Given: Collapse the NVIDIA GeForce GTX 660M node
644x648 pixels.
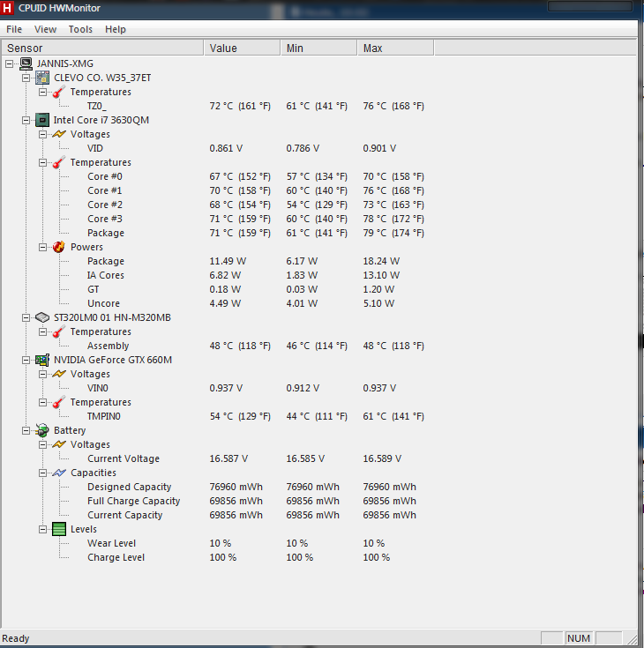Looking at the screenshot, I should [x=26, y=360].
